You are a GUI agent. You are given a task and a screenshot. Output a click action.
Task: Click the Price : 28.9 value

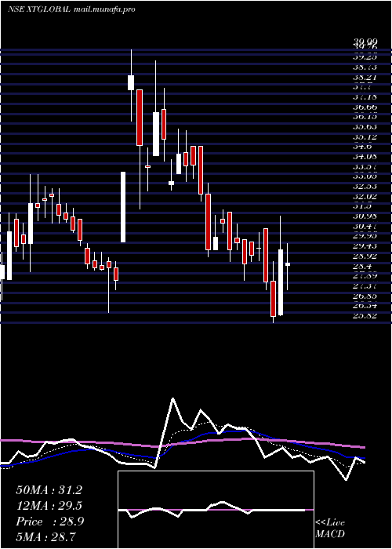pyautogui.click(x=50, y=522)
